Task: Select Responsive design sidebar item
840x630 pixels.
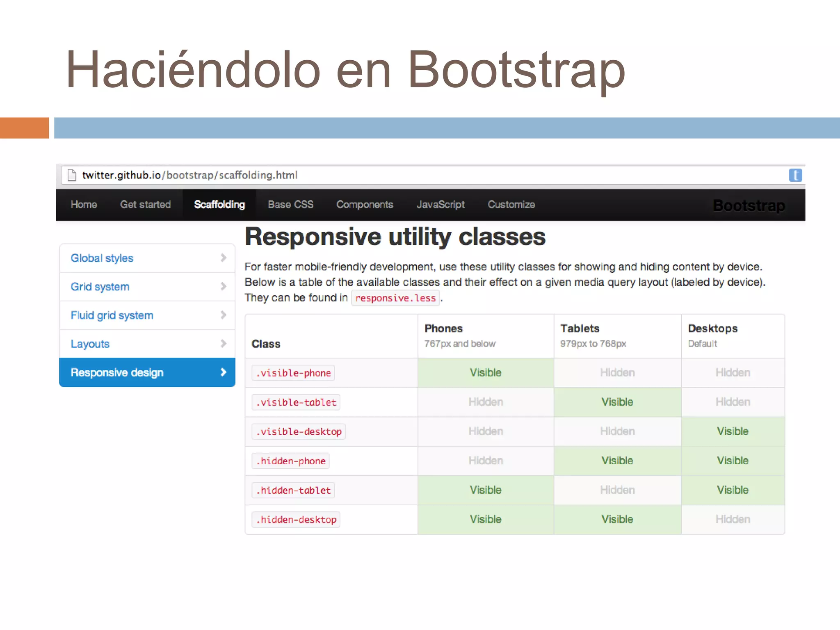Action: click(x=147, y=372)
